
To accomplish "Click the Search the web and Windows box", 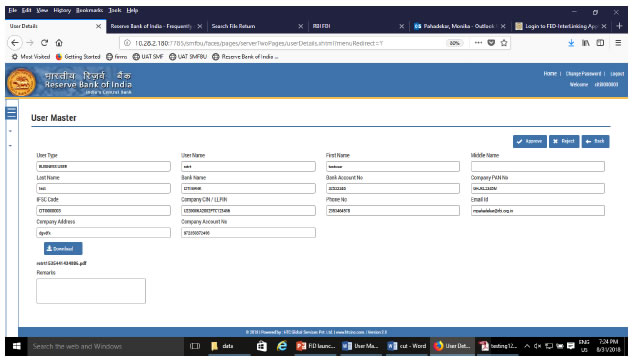I will 105,346.
